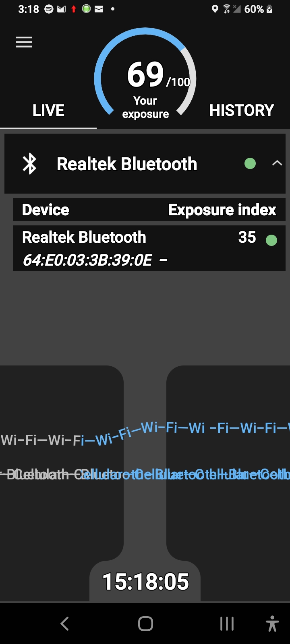The height and width of the screenshot is (644, 290).
Task: Collapse the Realtek Bluetooth section chevron
Action: (277, 163)
